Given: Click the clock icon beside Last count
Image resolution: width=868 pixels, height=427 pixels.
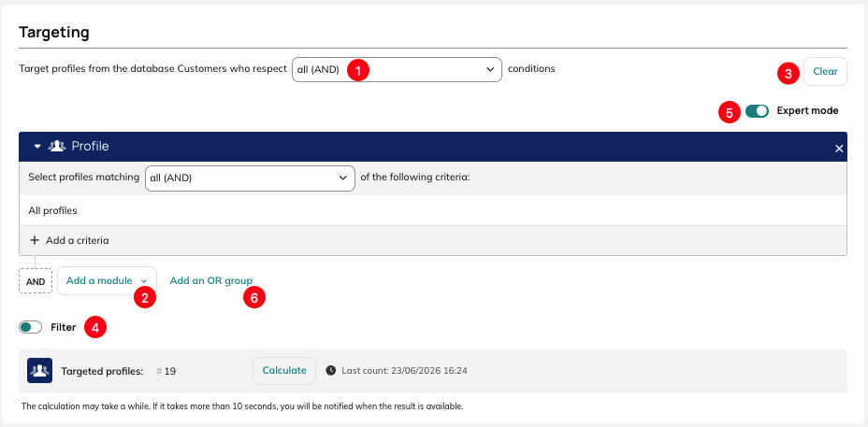Looking at the screenshot, I should click(330, 371).
